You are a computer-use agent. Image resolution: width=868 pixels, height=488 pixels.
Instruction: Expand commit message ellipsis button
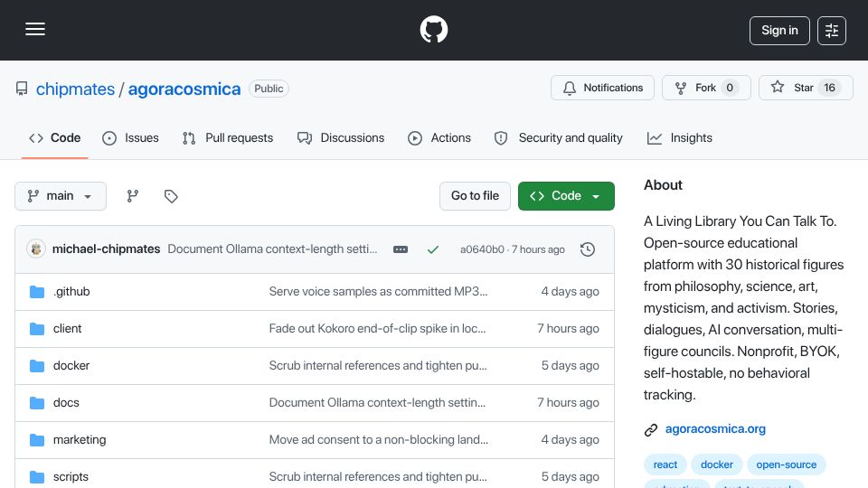point(401,249)
